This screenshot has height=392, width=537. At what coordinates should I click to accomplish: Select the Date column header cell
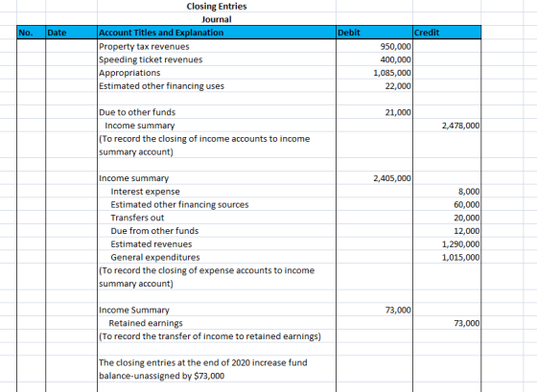[x=71, y=33]
